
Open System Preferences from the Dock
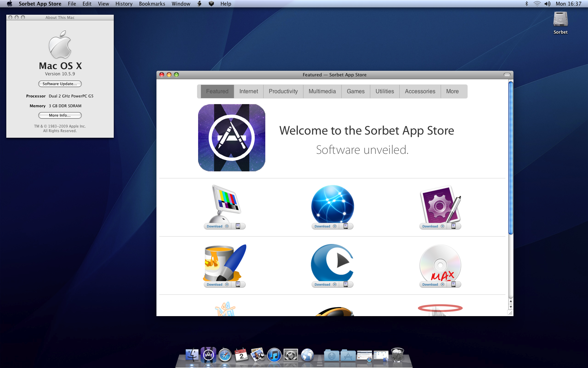(x=291, y=355)
